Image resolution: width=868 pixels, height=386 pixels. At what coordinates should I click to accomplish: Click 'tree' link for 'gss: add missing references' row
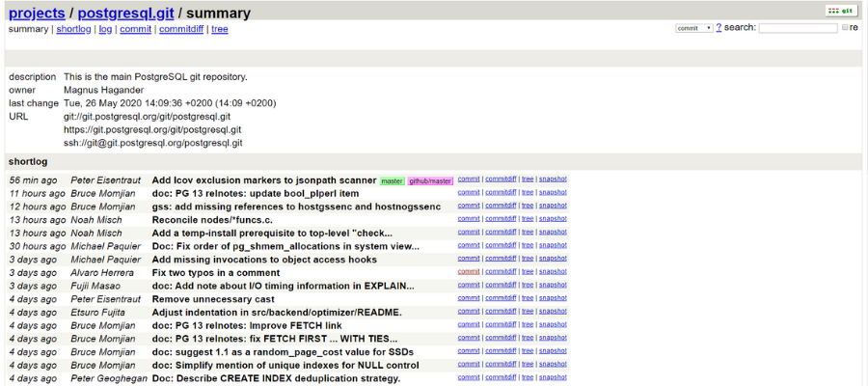[x=528, y=206]
